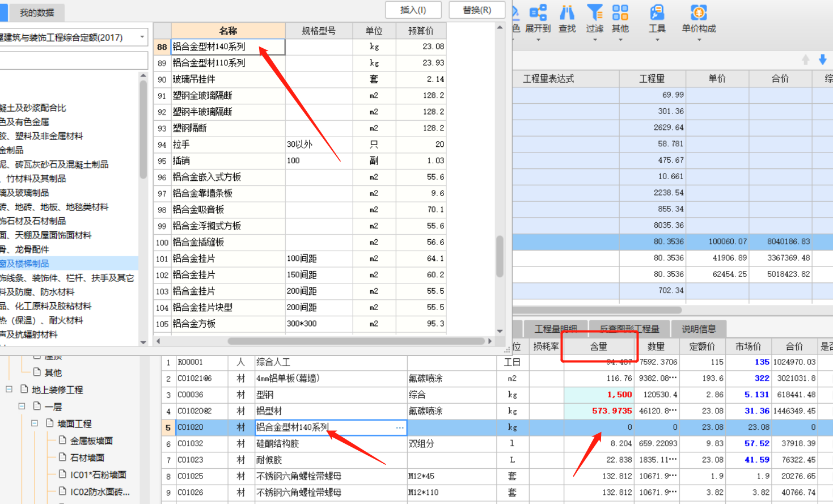Move the row down with the blue down arrow

point(823,60)
